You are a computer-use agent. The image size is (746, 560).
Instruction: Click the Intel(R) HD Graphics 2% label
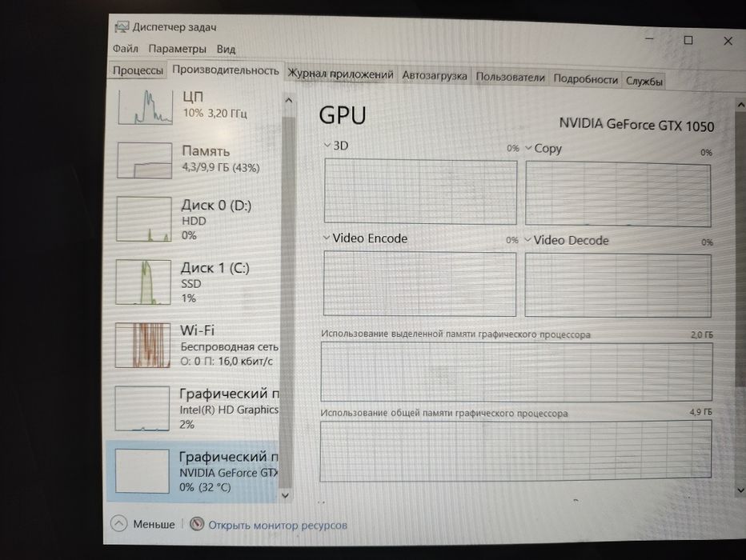click(229, 409)
